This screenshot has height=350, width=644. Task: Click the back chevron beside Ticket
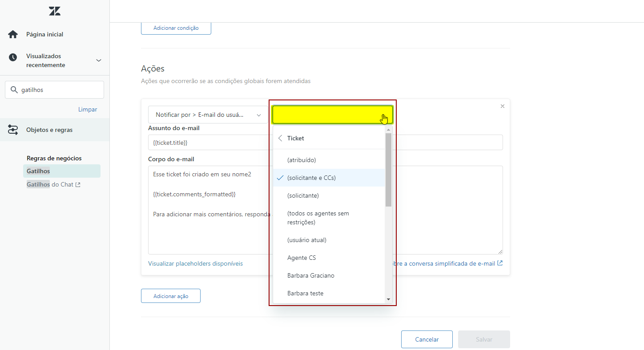(x=280, y=138)
